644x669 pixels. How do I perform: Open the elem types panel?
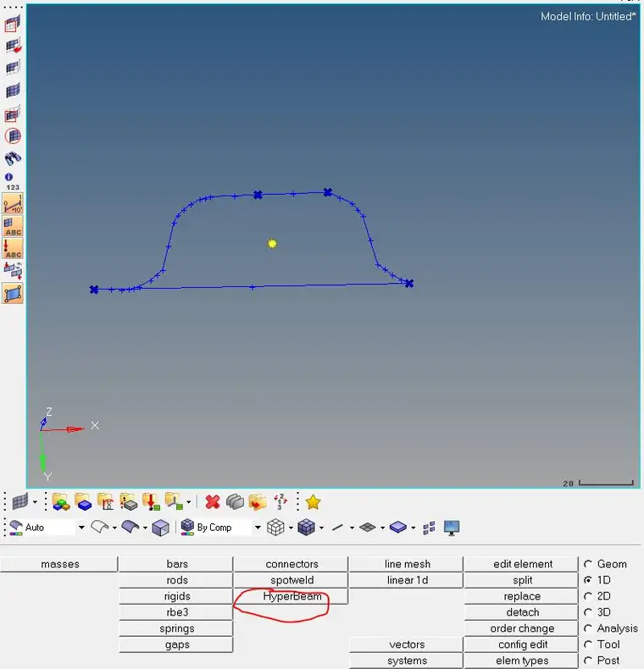pos(521,661)
